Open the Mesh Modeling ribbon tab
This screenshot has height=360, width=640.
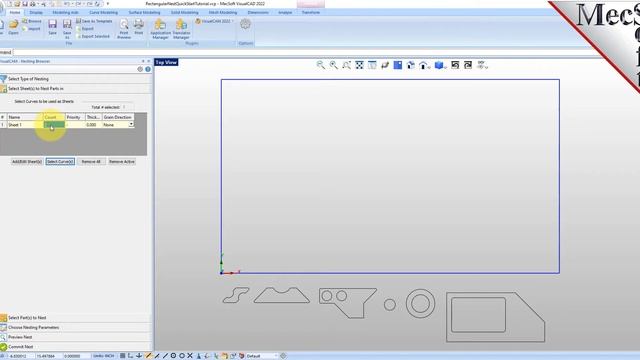pyautogui.click(x=223, y=13)
